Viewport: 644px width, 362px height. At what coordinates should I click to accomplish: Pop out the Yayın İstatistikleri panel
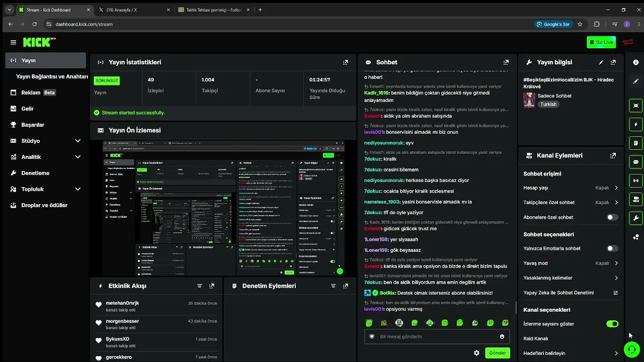(x=345, y=62)
